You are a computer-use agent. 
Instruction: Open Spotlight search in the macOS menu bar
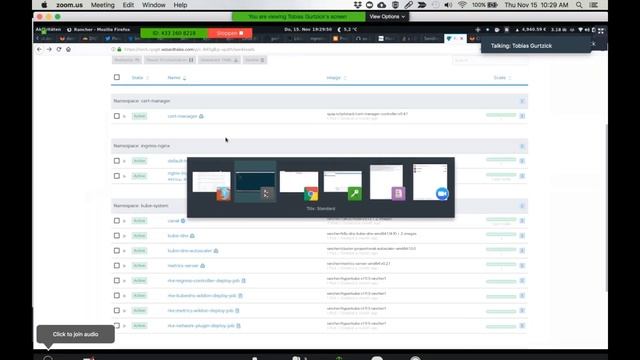click(579, 5)
